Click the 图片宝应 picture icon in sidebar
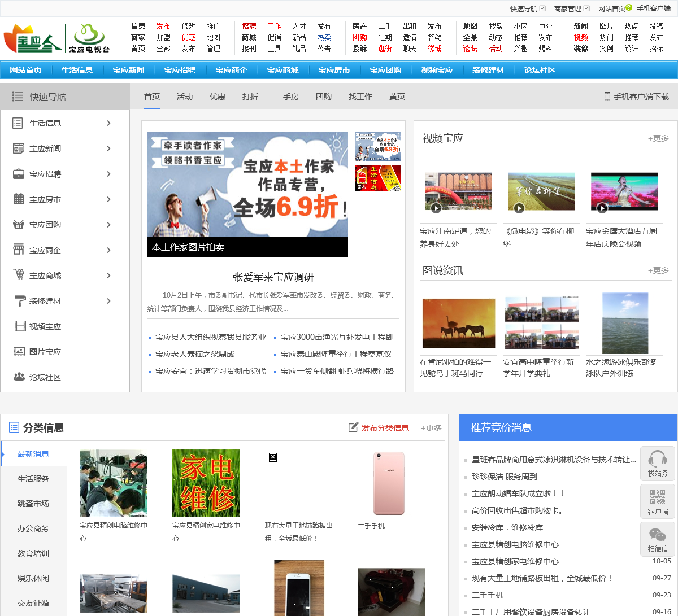Image resolution: width=678 pixels, height=616 pixels. [x=20, y=351]
